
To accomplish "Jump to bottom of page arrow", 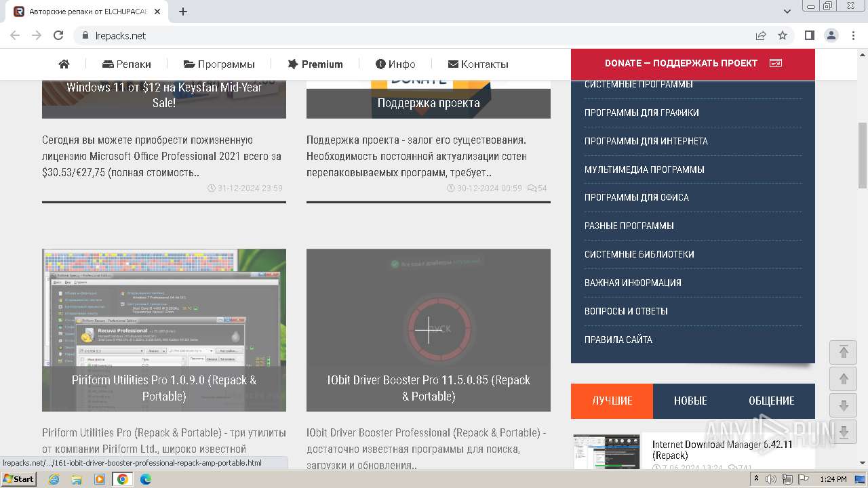I will pyautogui.click(x=844, y=433).
